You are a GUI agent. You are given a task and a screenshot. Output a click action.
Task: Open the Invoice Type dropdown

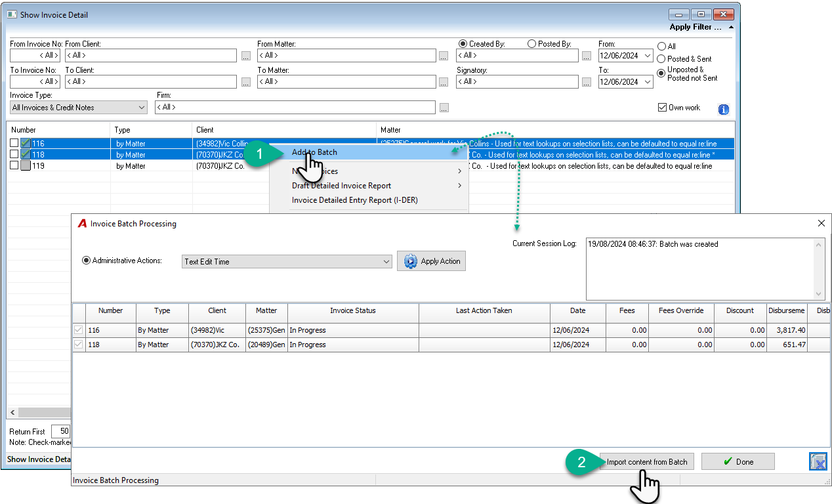point(79,108)
